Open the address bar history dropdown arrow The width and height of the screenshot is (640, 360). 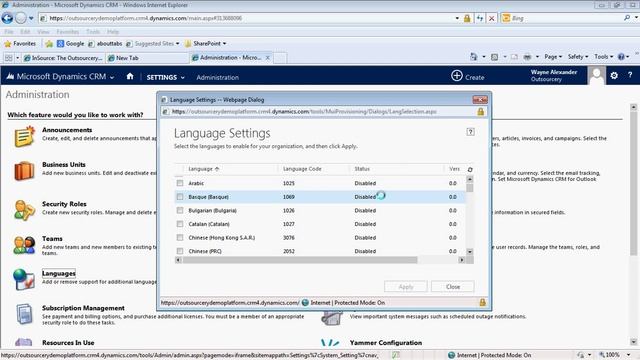pyautogui.click(x=457, y=18)
